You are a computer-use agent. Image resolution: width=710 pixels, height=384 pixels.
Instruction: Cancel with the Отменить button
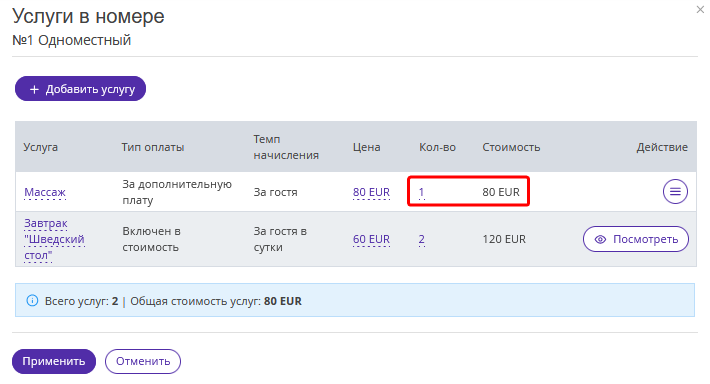[143, 361]
